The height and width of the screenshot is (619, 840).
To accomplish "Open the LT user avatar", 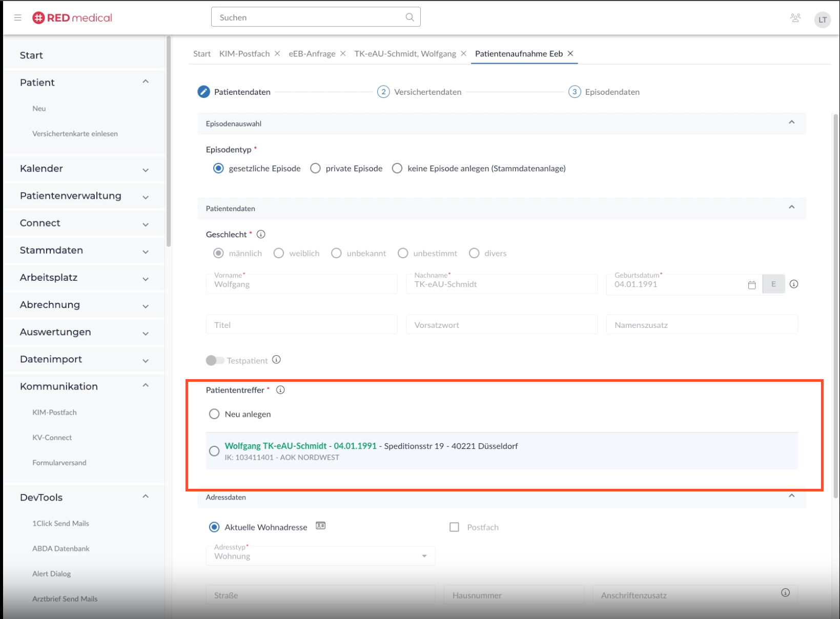I will pyautogui.click(x=822, y=19).
